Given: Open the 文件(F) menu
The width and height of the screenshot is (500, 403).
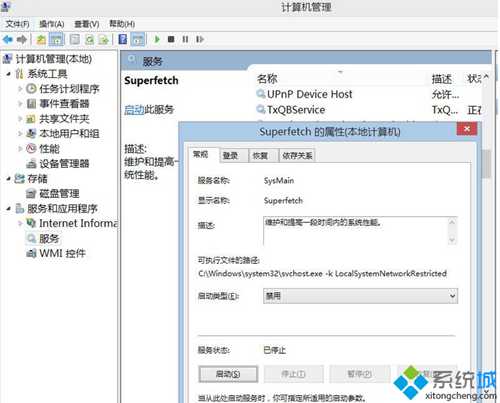Looking at the screenshot, I should (17, 24).
